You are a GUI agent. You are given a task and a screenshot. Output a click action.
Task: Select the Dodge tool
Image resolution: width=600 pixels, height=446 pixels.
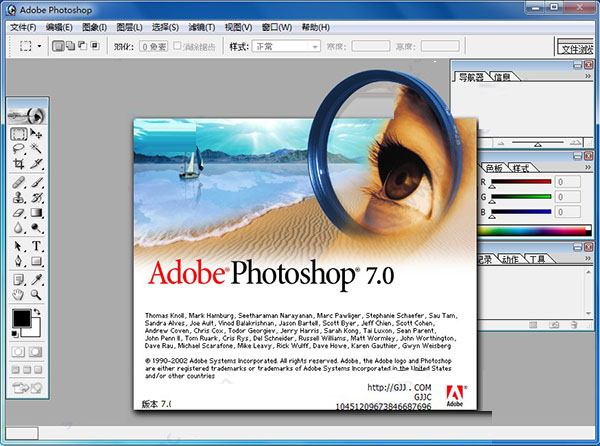coord(36,228)
